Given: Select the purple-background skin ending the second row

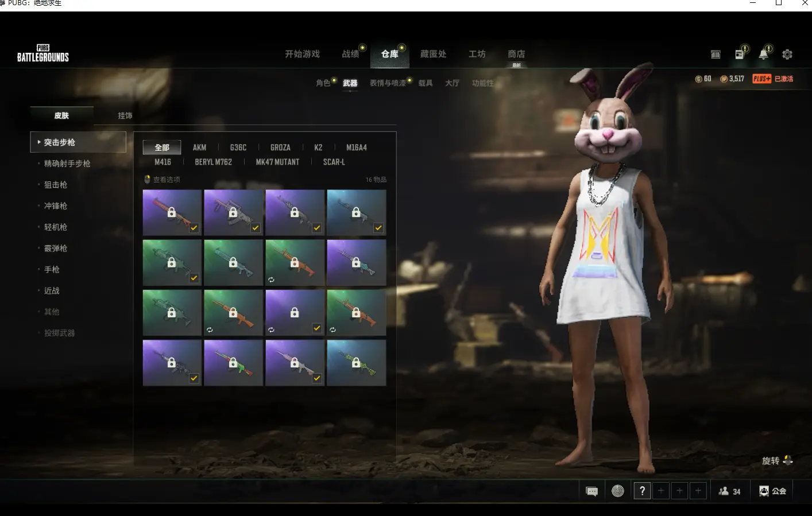Looking at the screenshot, I should click(357, 263).
